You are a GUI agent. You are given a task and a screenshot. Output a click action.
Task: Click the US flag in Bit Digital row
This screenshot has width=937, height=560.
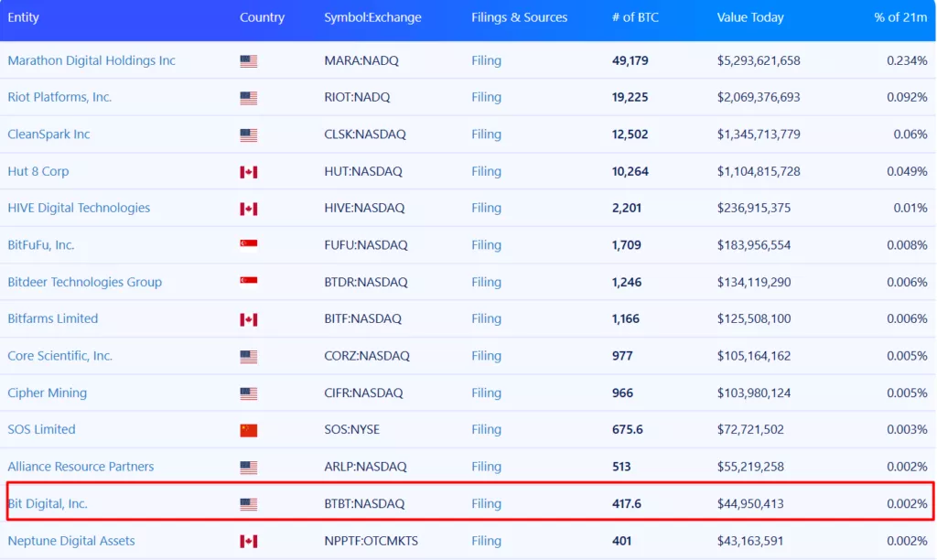point(248,504)
